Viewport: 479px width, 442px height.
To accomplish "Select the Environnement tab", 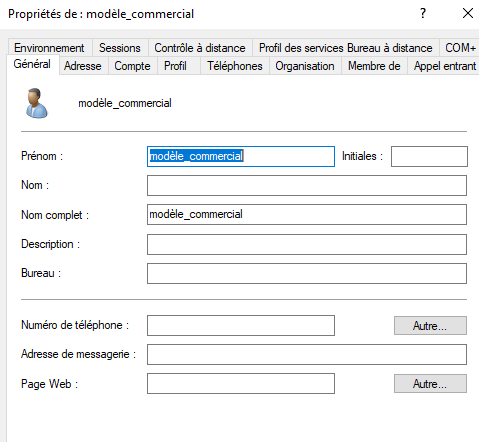I will (x=49, y=48).
